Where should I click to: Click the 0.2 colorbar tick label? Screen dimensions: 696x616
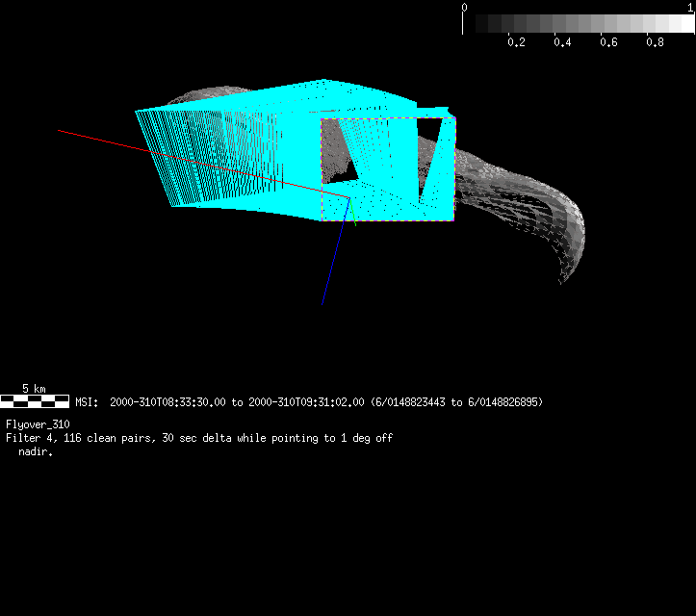516,43
